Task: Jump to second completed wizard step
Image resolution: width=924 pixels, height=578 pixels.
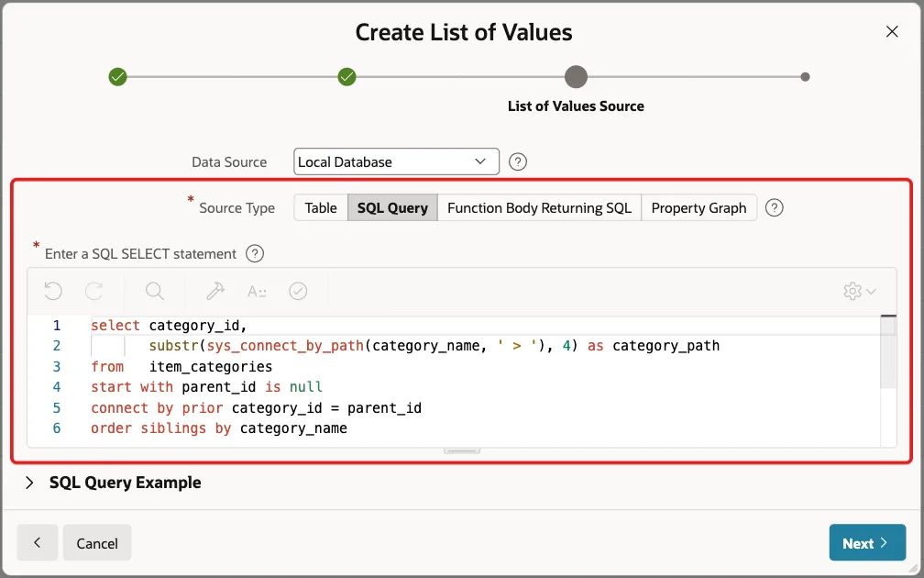Action: 347,77
